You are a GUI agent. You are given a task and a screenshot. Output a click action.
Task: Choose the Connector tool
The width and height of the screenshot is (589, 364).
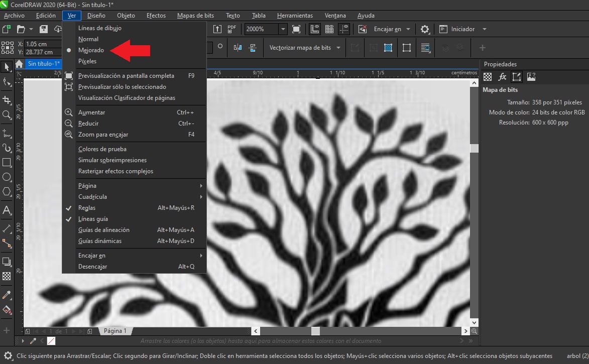click(x=7, y=243)
